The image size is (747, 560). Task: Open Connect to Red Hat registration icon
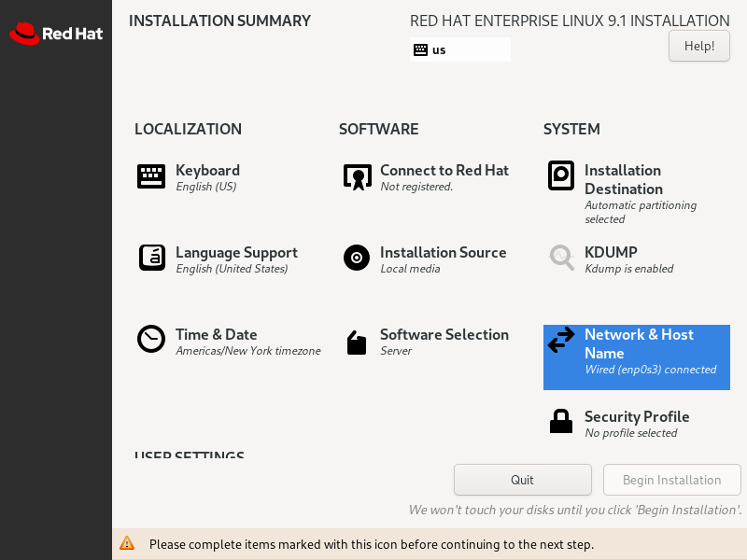pos(358,176)
